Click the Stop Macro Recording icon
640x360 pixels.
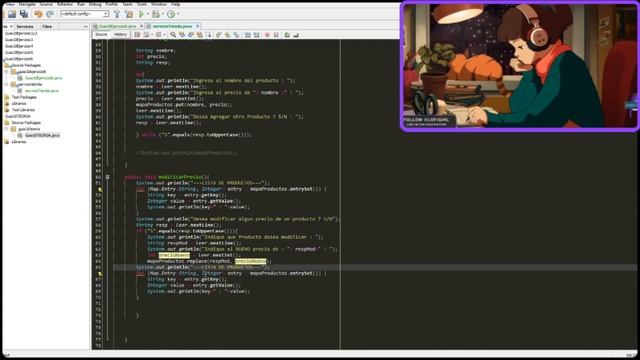point(276,35)
